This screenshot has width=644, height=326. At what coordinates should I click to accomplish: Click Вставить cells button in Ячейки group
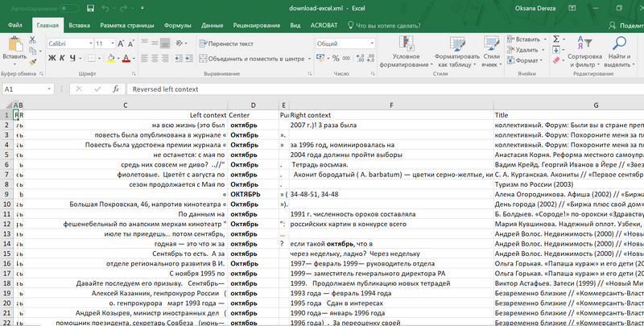(524, 39)
